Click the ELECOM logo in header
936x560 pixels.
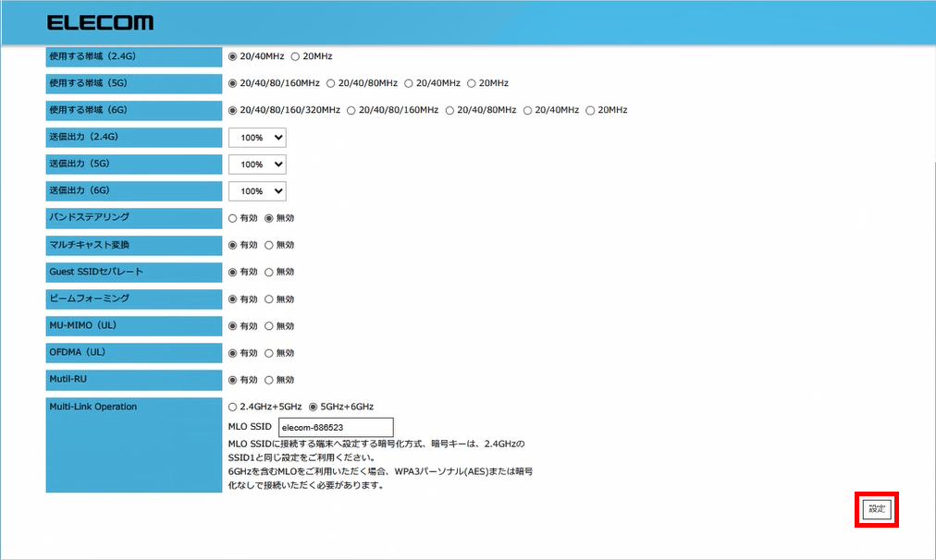tap(100, 22)
